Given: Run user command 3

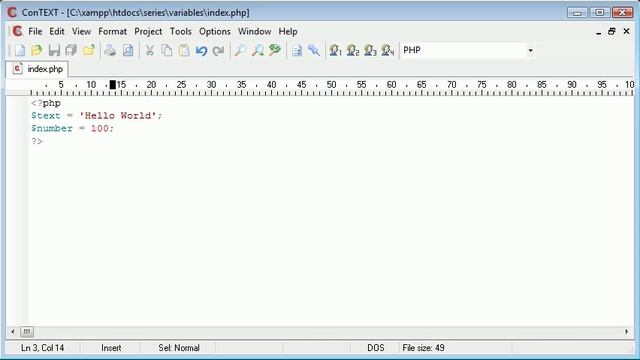Looking at the screenshot, I should point(370,50).
